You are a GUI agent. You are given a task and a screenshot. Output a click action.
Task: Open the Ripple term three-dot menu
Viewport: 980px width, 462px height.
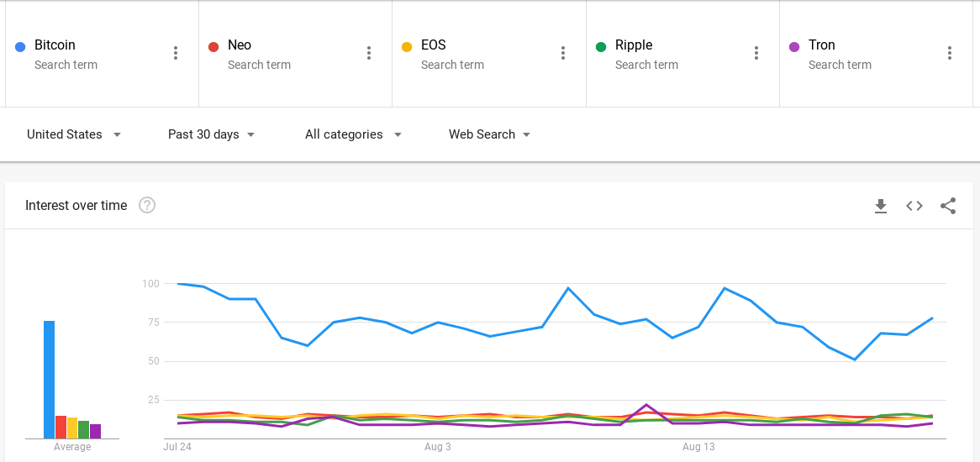pyautogui.click(x=756, y=53)
